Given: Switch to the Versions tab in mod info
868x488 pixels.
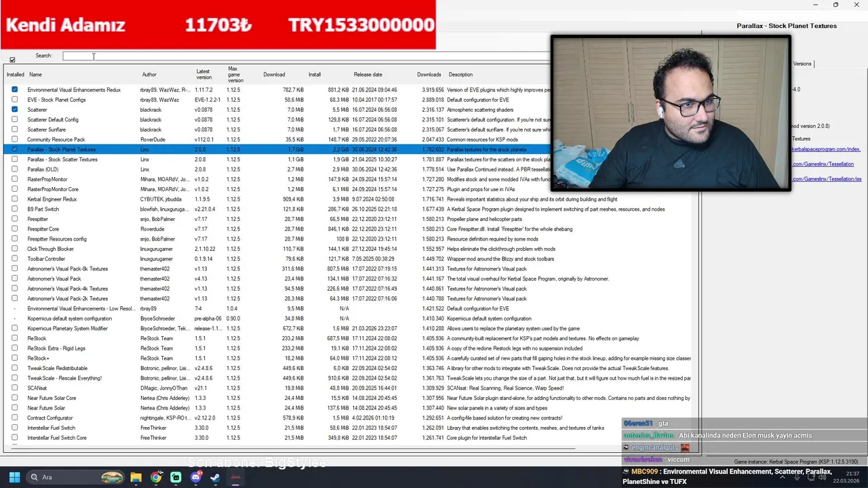Looking at the screenshot, I should click(x=802, y=64).
